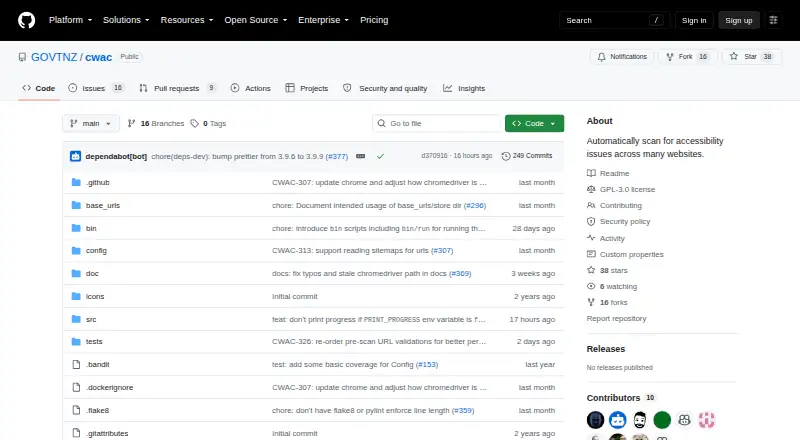Open the Insights tab

pyautogui.click(x=464, y=88)
